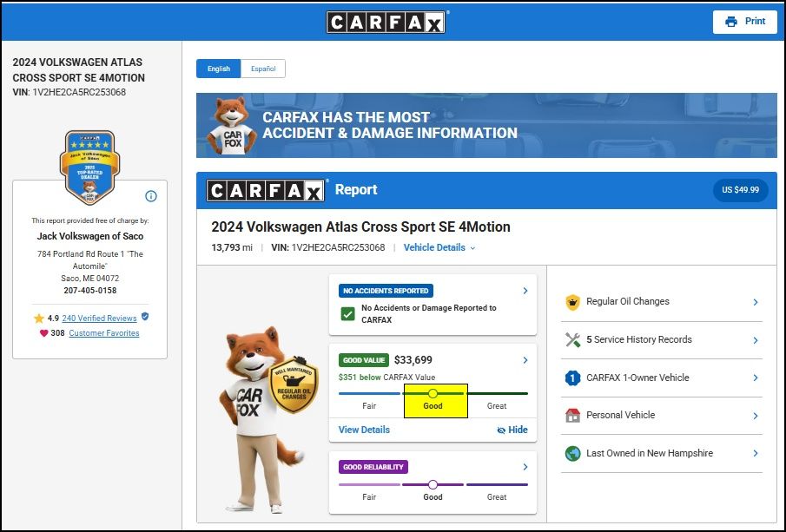Image resolution: width=786 pixels, height=532 pixels.
Task: Click Regular Oil Changes oil-can icon
Action: pos(573,302)
